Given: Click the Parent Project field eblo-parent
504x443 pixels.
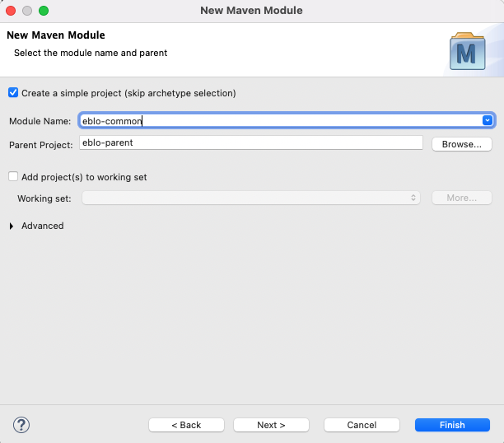Looking at the screenshot, I should 250,142.
